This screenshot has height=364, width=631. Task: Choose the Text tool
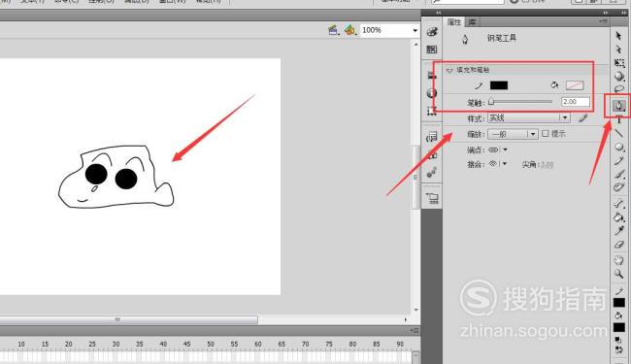coord(619,119)
